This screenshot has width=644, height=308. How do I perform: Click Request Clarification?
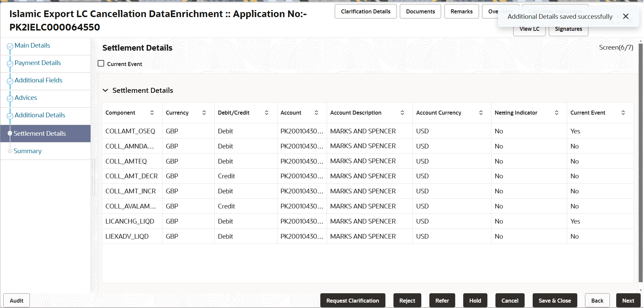[353, 301]
